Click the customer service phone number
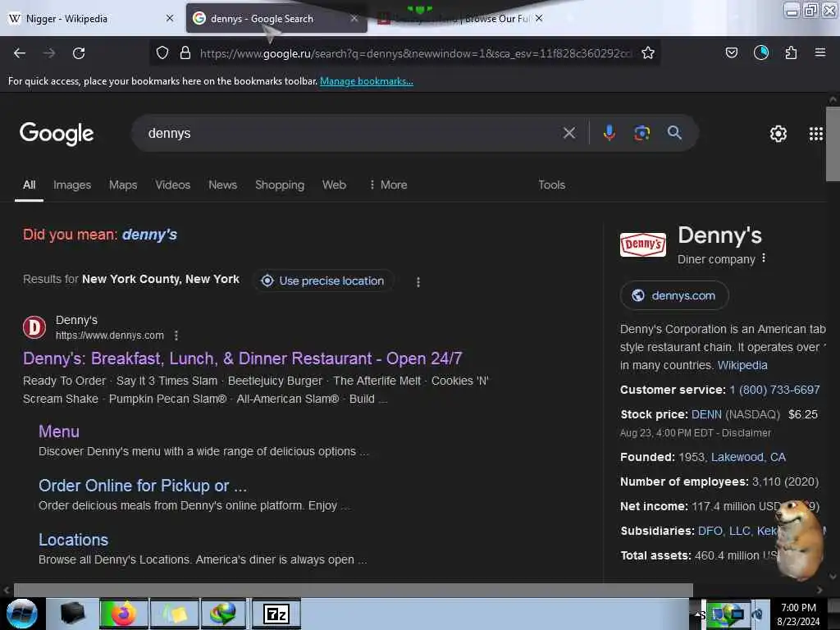Screen dimensions: 840x630 click(x=774, y=390)
